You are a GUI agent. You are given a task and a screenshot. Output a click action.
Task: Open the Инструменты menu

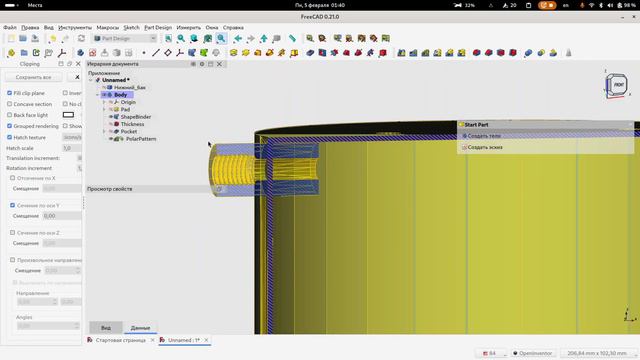click(75, 27)
